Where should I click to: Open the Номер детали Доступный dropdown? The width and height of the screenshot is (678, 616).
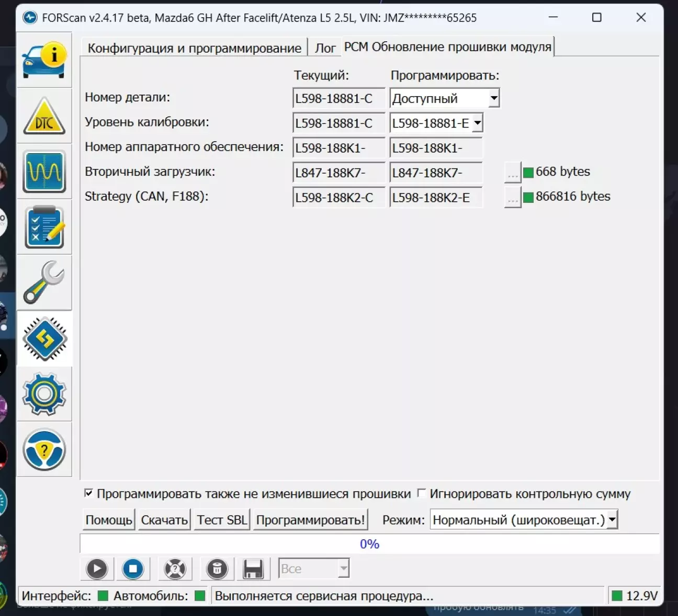click(445, 98)
